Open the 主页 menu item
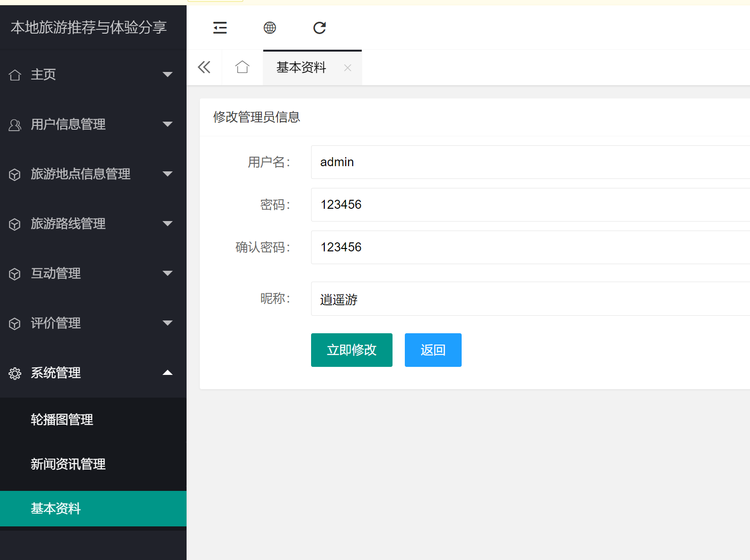 [93, 74]
